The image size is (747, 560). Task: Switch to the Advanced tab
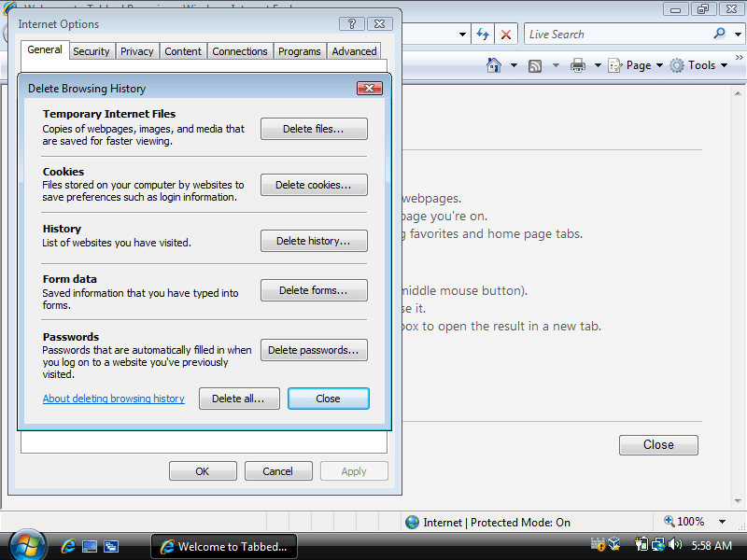[354, 51]
